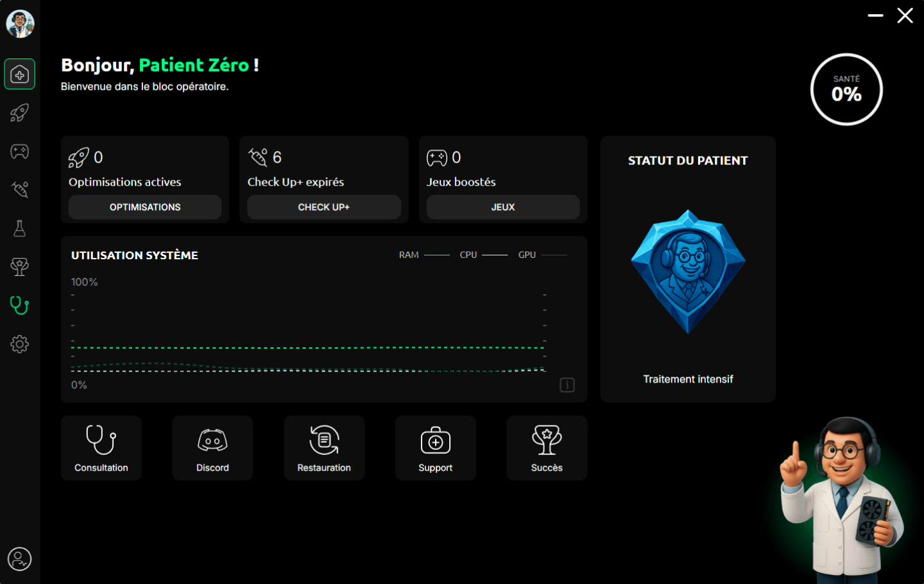Click the info icon on the usage chart

pyautogui.click(x=567, y=384)
